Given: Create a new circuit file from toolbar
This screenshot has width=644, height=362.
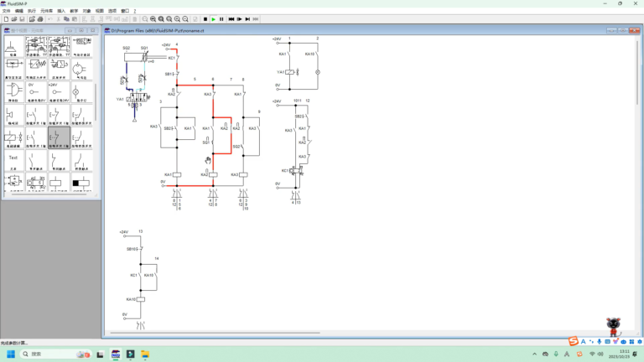Looking at the screenshot, I should (6, 19).
